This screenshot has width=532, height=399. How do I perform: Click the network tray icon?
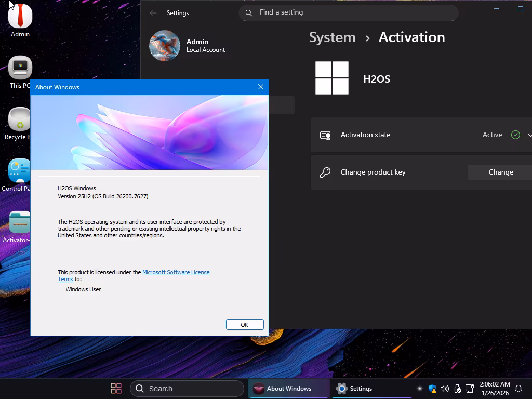pos(470,389)
